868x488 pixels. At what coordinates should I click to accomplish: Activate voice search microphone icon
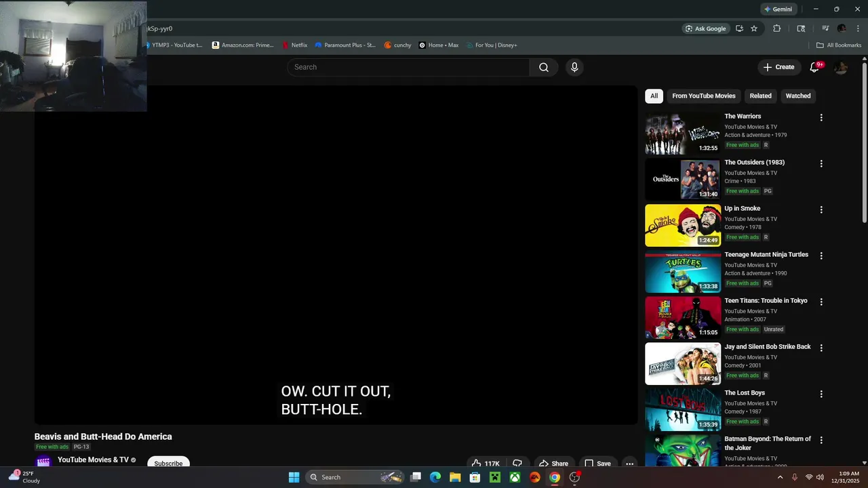coord(574,67)
